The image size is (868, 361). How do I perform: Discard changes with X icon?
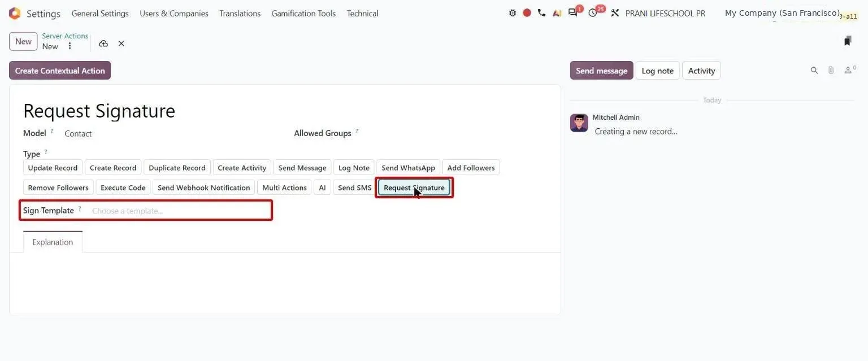click(x=121, y=44)
